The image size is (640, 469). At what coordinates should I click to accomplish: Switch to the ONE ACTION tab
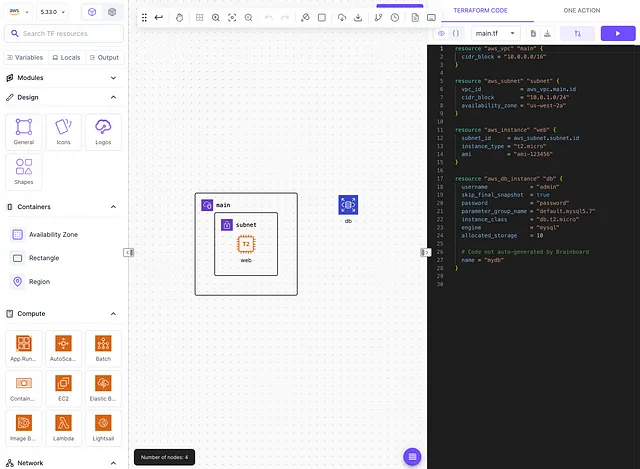[x=582, y=11]
